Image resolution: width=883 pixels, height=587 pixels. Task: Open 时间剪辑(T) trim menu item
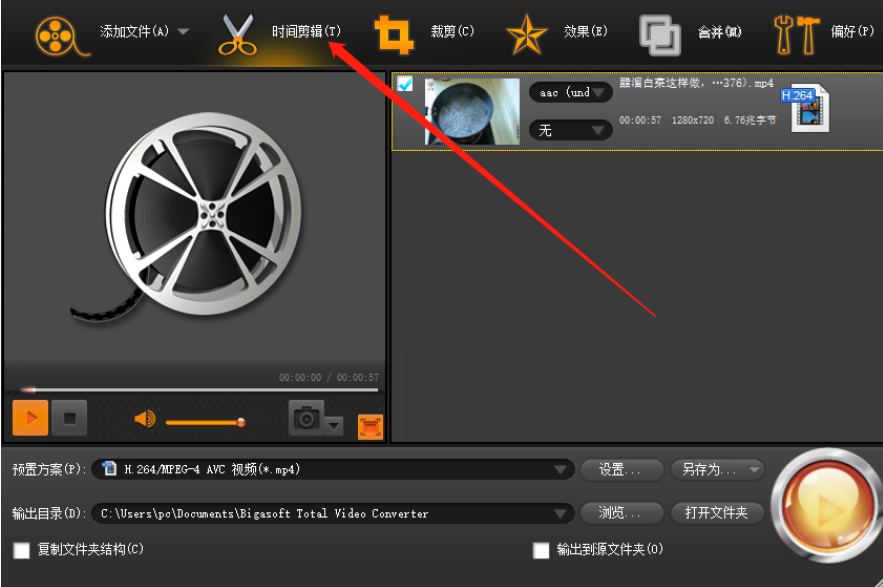tap(306, 31)
